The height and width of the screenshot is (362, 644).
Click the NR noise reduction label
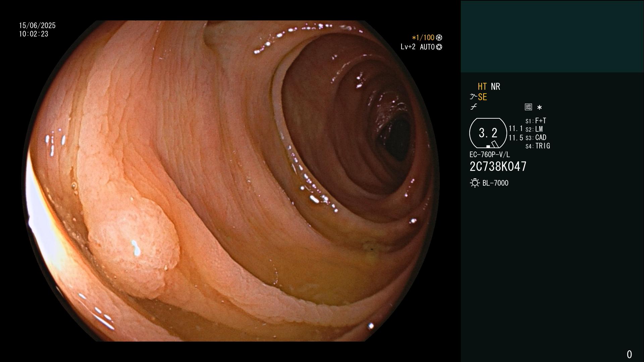point(495,86)
